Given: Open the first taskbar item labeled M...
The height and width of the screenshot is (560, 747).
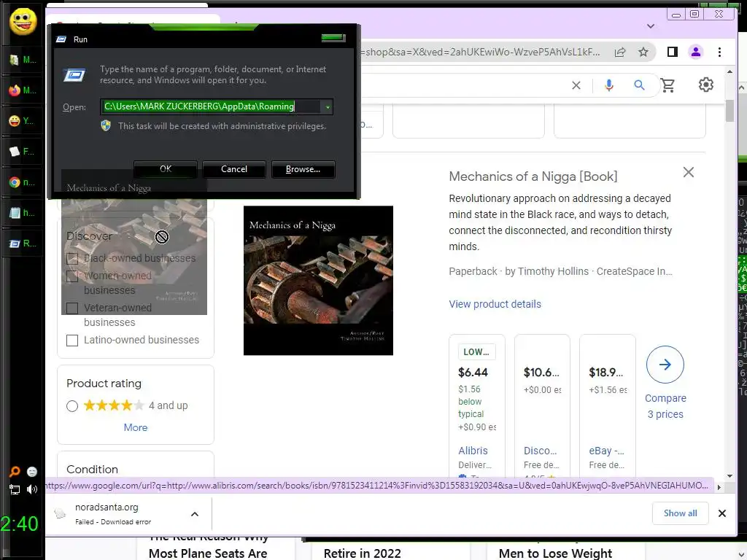Looking at the screenshot, I should point(23,60).
